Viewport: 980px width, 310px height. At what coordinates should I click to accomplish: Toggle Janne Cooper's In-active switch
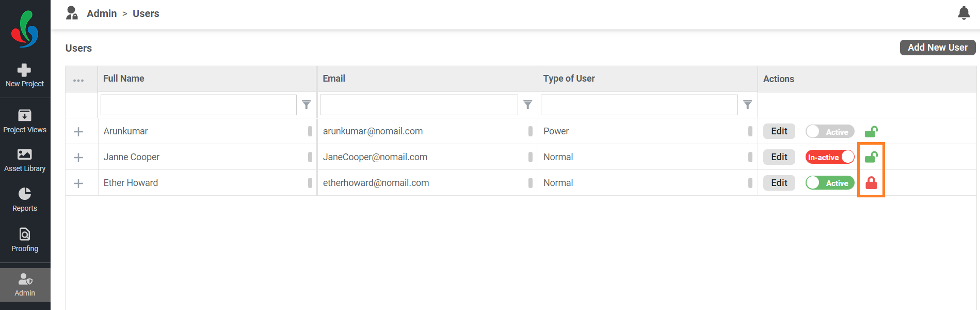[x=830, y=157]
